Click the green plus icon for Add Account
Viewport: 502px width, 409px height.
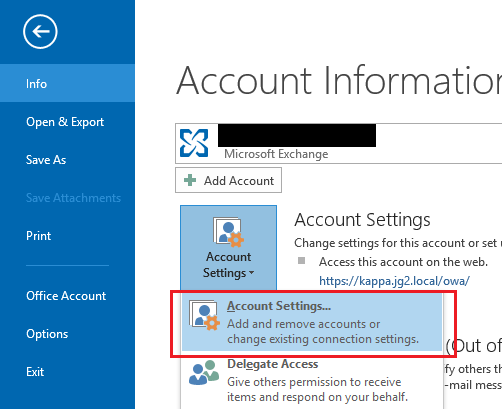pos(190,180)
